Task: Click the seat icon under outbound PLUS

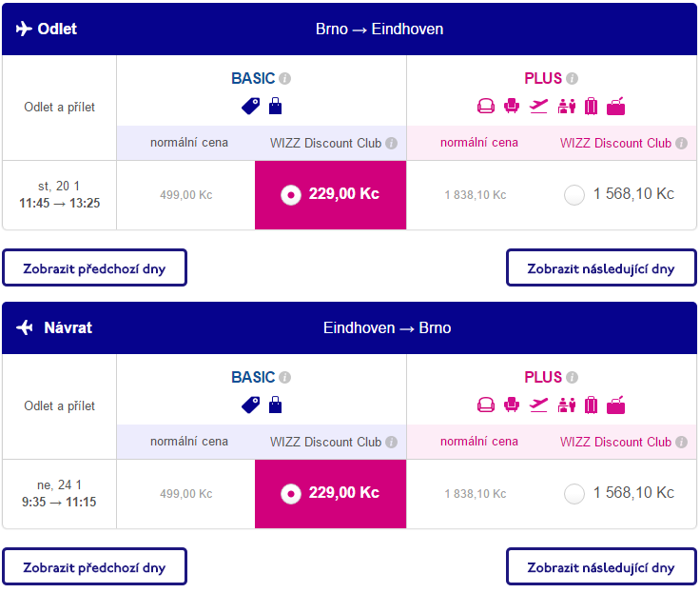Action: [512, 106]
